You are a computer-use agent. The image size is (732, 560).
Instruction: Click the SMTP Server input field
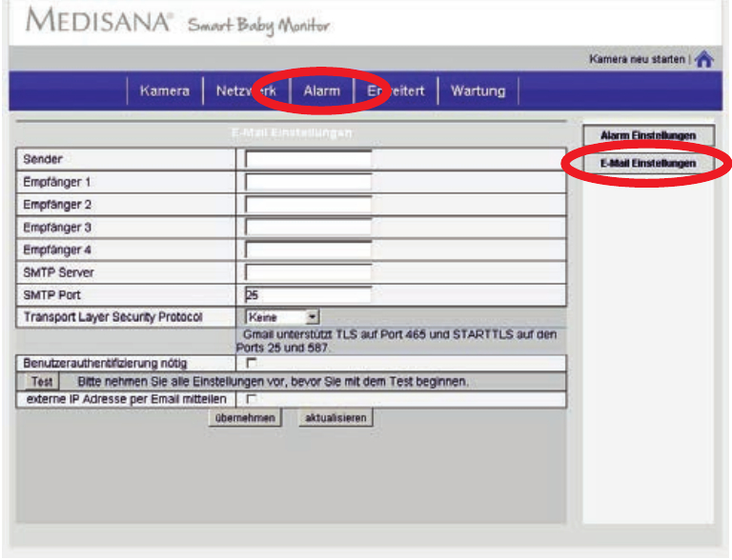tap(308, 272)
